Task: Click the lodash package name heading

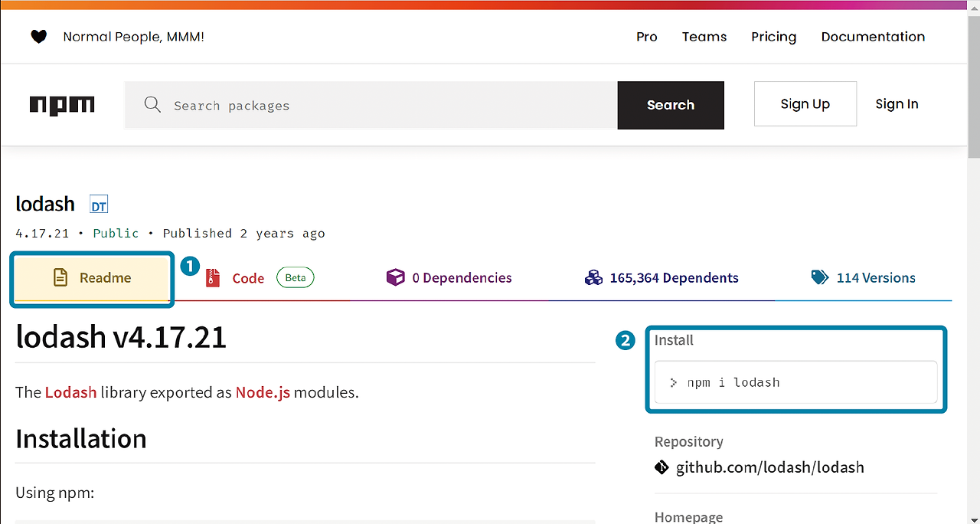Action: point(45,204)
